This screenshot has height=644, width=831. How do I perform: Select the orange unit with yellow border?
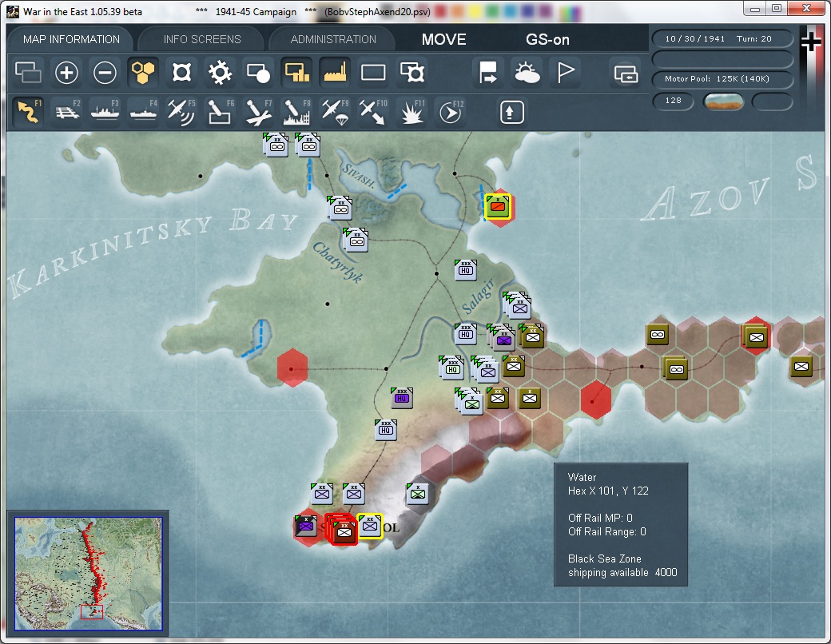pos(498,205)
